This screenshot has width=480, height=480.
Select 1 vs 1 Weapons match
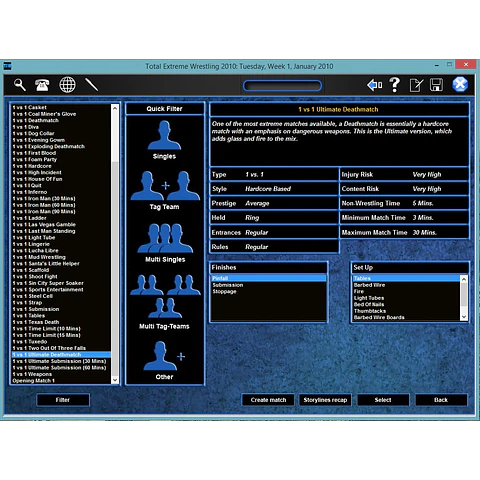[61, 374]
